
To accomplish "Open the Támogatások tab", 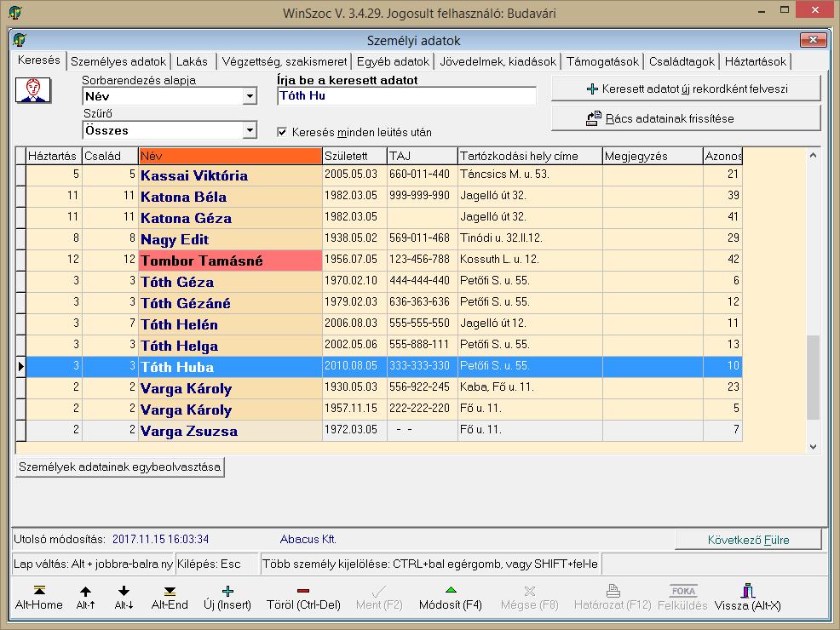I will coord(602,61).
